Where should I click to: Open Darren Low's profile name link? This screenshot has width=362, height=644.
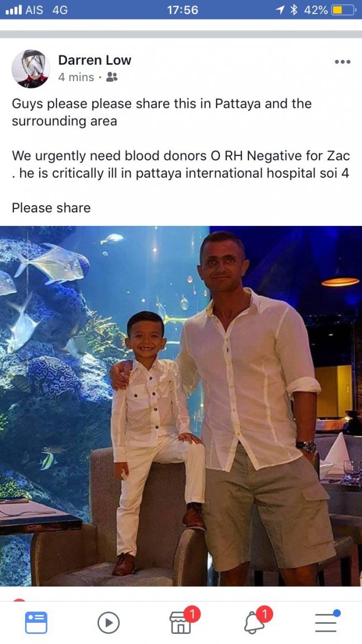[94, 60]
